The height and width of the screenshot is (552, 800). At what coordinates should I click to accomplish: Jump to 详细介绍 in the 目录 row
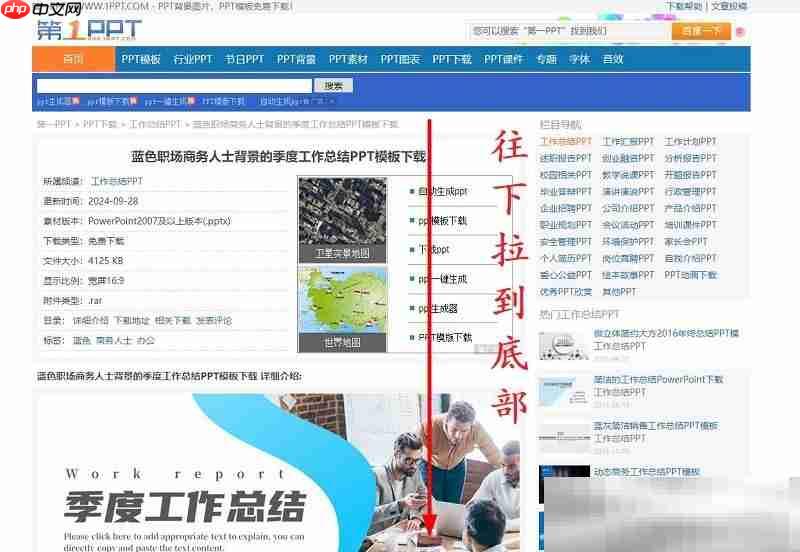click(x=90, y=320)
